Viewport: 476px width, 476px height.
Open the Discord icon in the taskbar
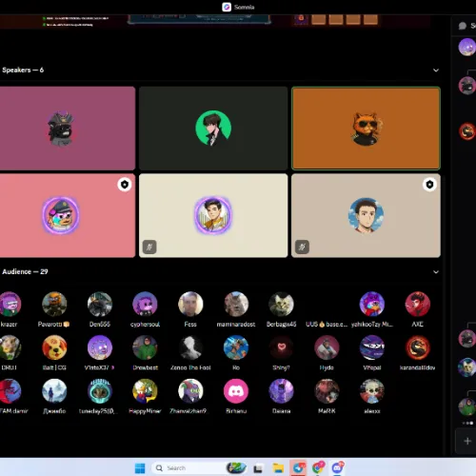tap(337, 467)
